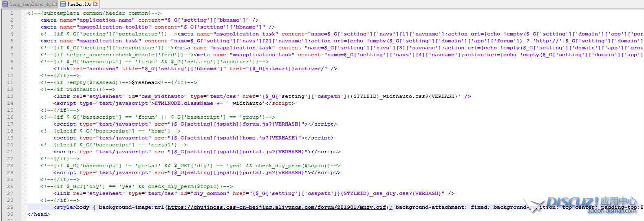The height and width of the screenshot is (221, 644).
Task: Select the header.htm tab
Action: 80,4
